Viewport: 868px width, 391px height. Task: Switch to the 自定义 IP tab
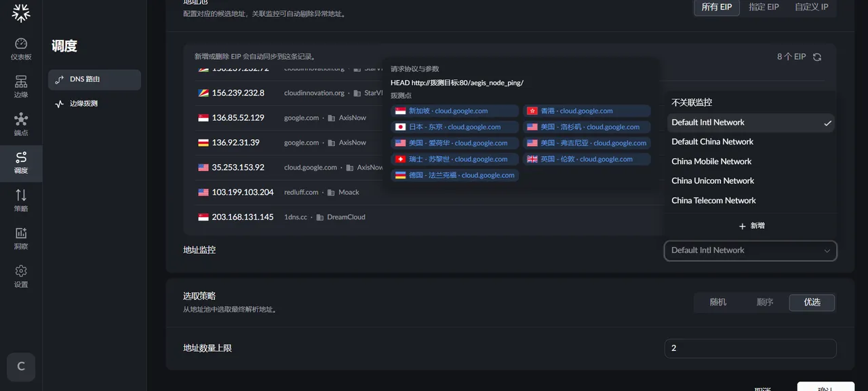pos(812,7)
